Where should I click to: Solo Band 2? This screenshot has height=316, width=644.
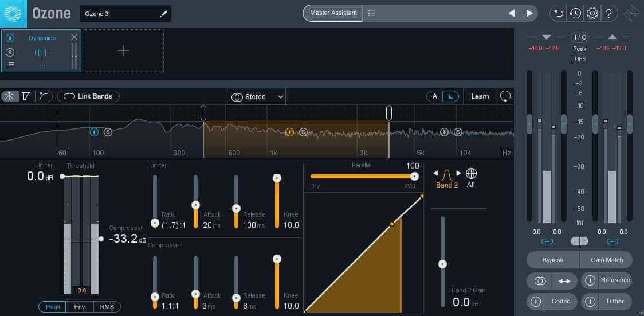tap(303, 132)
